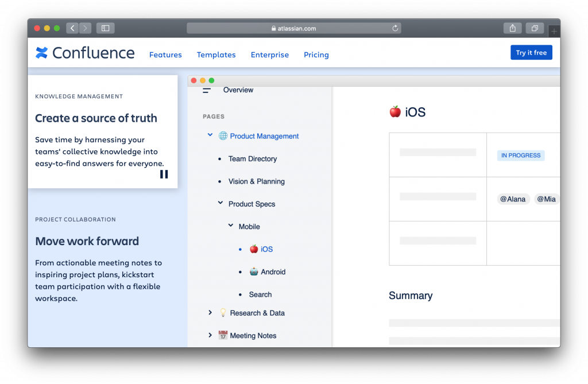Open the Templates menu item
Viewport: 588px width, 384px height.
[x=216, y=55]
